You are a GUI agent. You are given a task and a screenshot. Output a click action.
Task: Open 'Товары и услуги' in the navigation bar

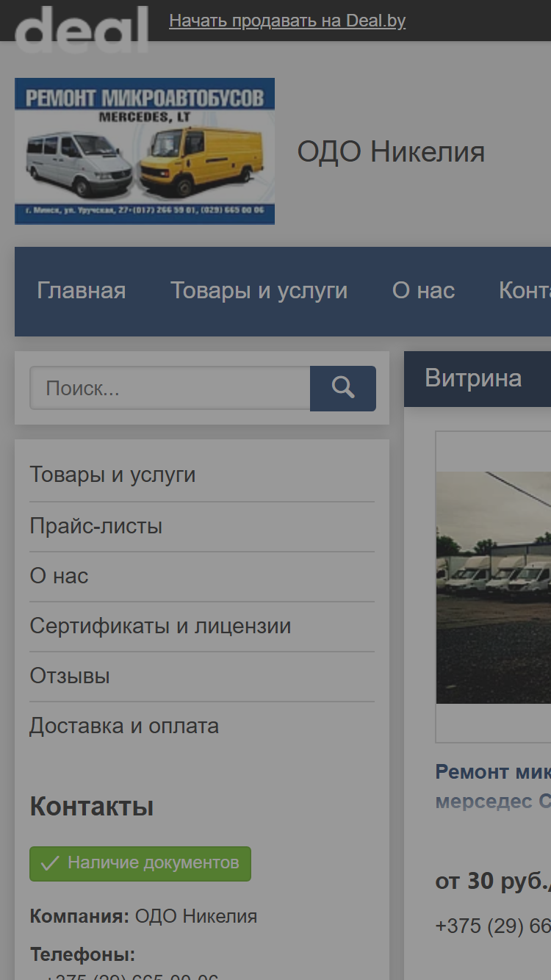coord(259,291)
